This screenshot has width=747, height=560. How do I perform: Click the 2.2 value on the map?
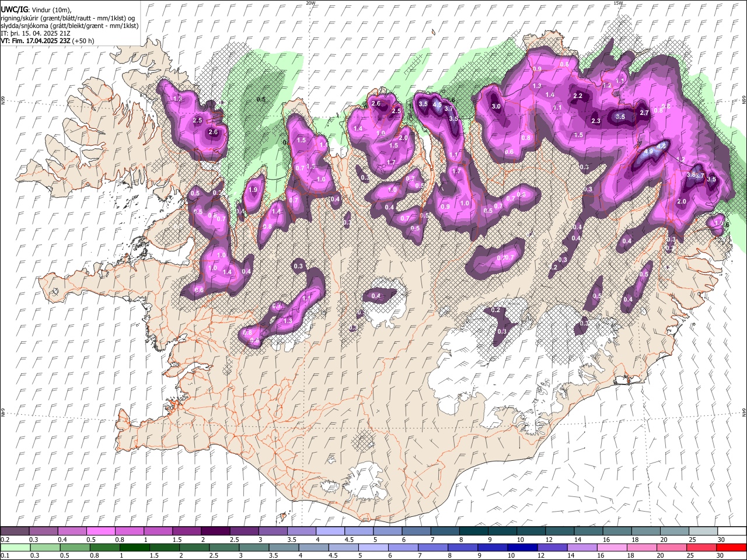[x=578, y=96]
